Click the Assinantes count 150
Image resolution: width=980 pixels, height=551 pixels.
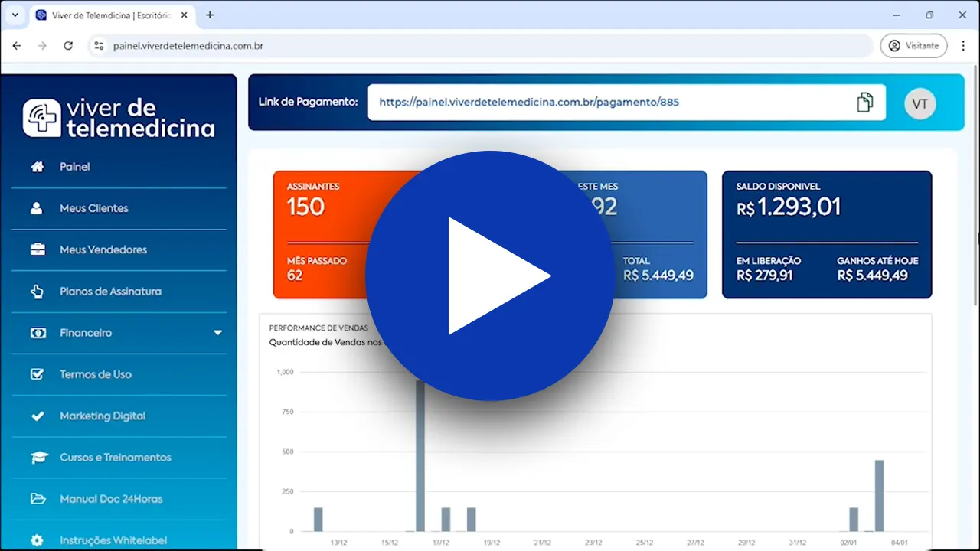click(305, 207)
